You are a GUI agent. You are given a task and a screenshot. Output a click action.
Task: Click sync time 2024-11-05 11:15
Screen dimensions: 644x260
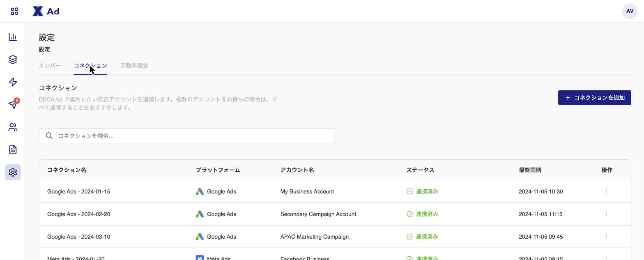540,214
